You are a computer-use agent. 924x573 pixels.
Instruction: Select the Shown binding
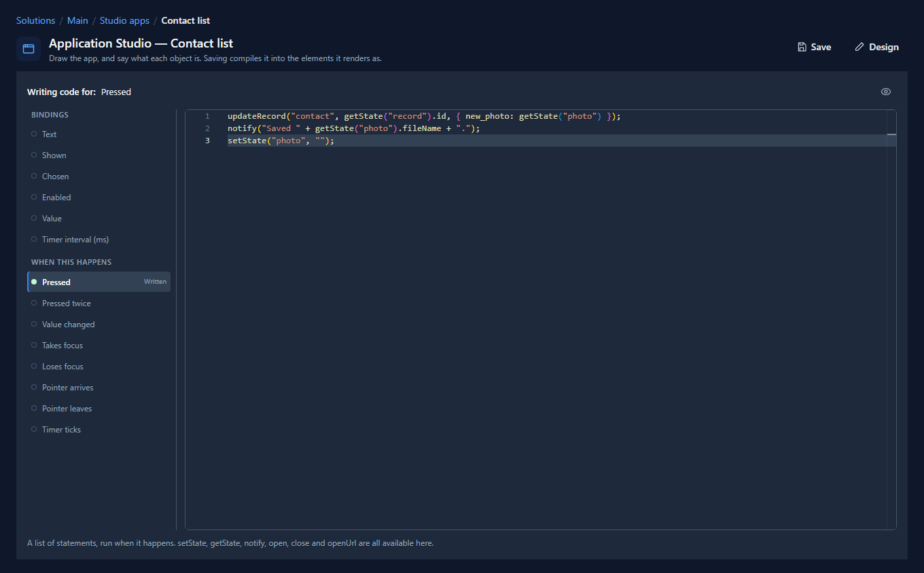point(99,155)
